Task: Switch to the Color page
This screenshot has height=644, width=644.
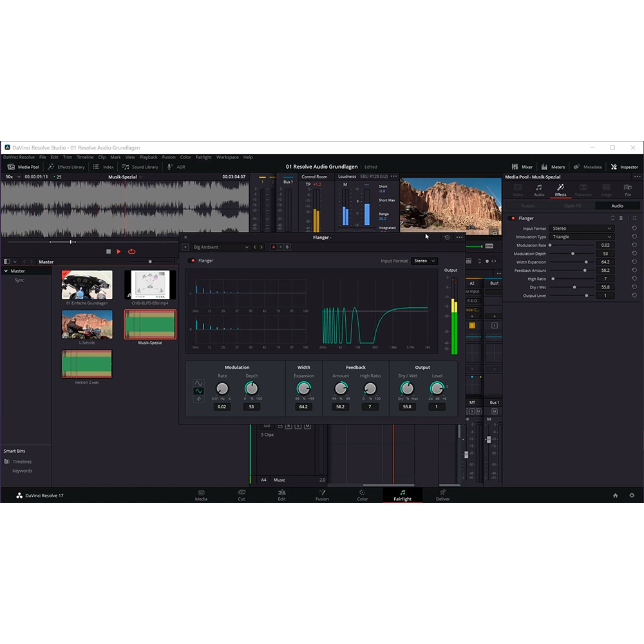Action: [362, 495]
